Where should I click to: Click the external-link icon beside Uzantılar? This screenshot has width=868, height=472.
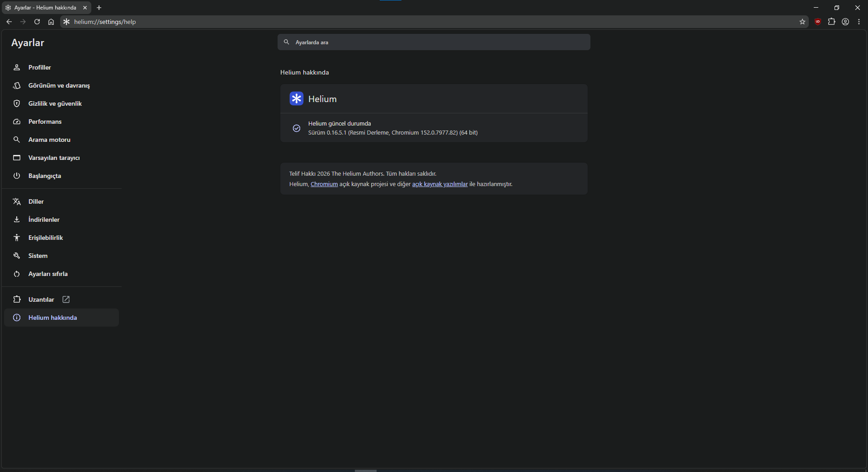66,299
